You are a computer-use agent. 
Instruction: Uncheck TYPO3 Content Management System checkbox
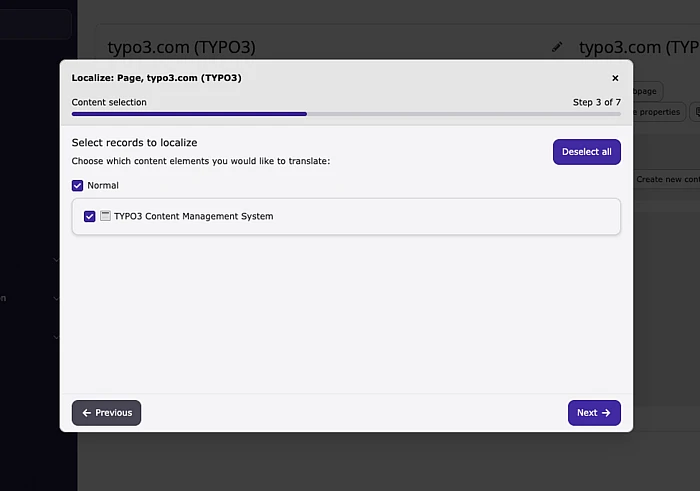(x=89, y=216)
